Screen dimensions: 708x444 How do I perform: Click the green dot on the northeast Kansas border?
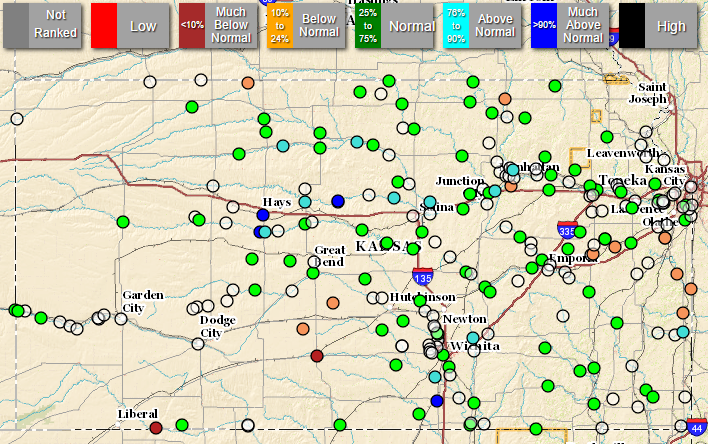(x=555, y=86)
